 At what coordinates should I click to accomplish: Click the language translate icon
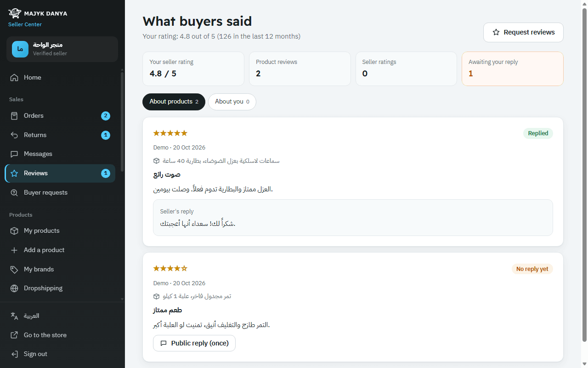[14, 316]
